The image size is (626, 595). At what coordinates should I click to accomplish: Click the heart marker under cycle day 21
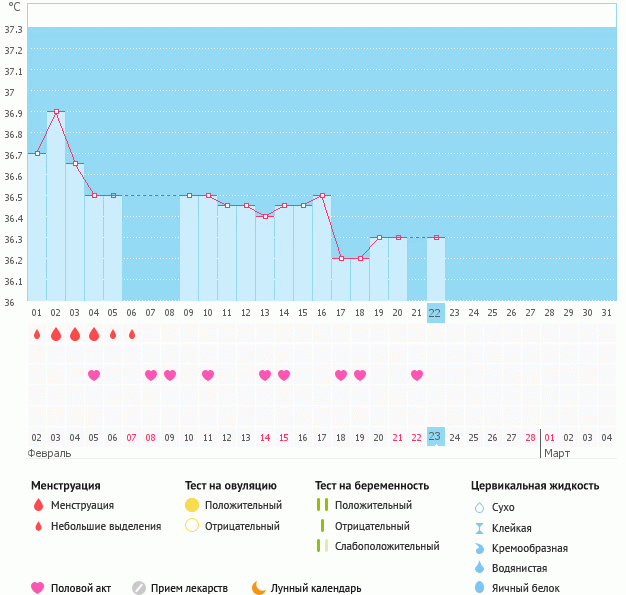coord(417,375)
